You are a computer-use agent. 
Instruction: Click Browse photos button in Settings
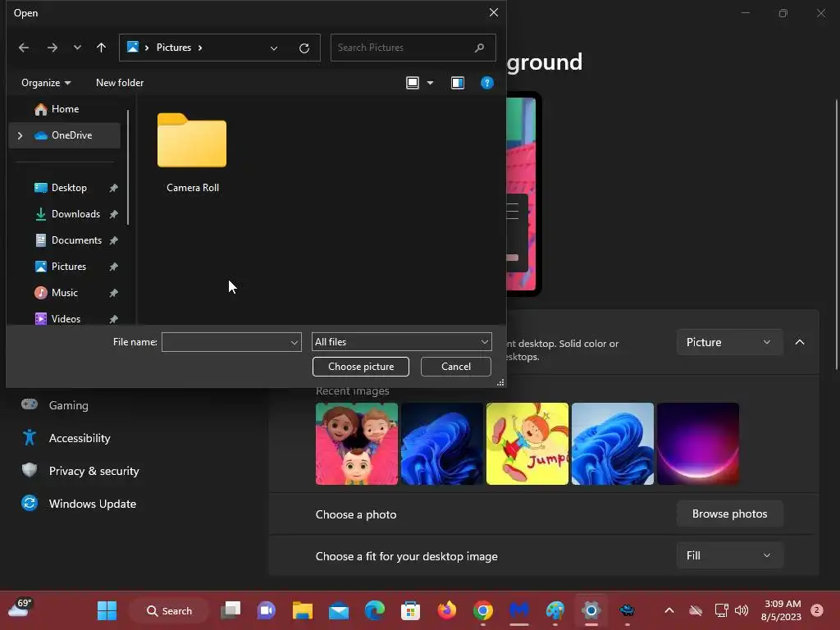pyautogui.click(x=729, y=514)
